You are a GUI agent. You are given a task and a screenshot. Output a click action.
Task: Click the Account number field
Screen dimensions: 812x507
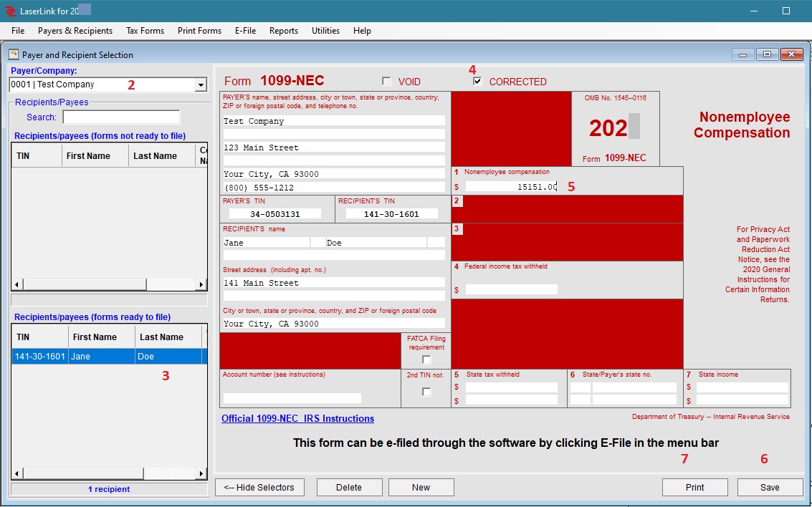click(x=292, y=398)
